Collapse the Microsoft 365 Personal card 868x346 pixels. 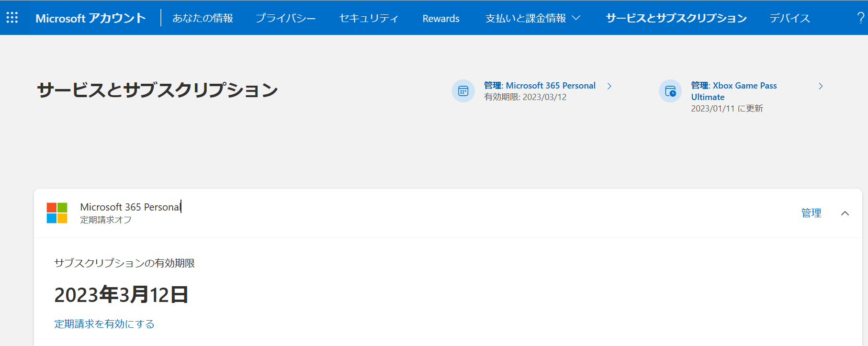(x=845, y=213)
